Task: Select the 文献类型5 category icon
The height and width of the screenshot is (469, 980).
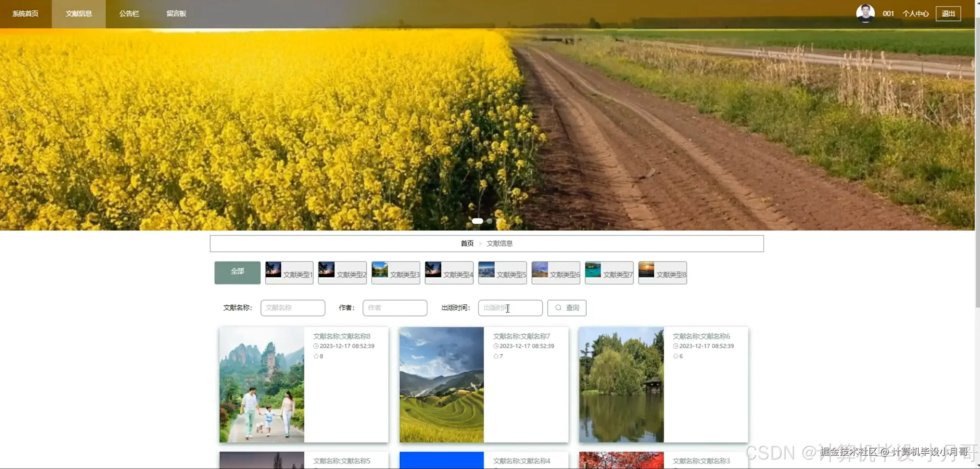Action: 487,270
